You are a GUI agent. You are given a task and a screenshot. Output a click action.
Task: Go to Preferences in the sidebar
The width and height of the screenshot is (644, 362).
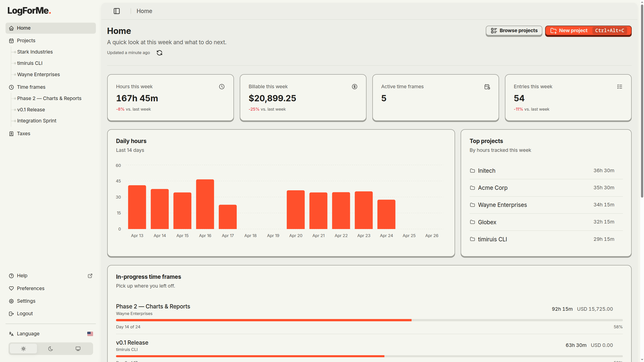coord(30,288)
